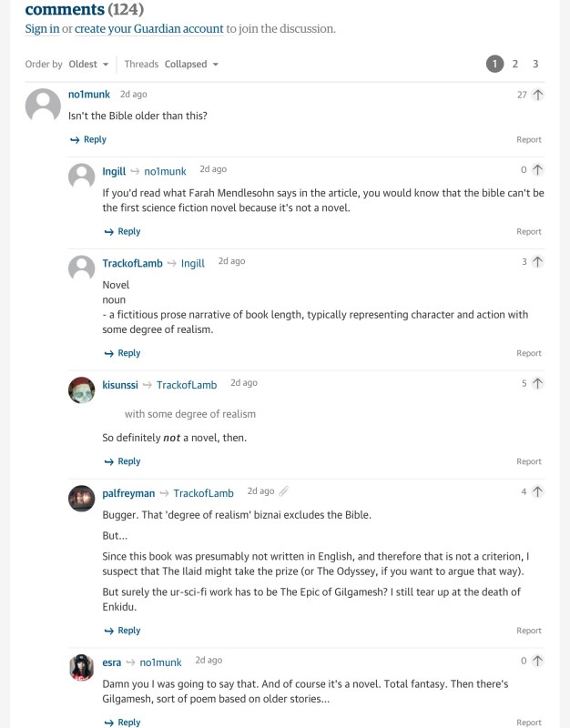The image size is (570, 728).
Task: Recommend Ingill's comment using the up arrow
Action: click(537, 170)
